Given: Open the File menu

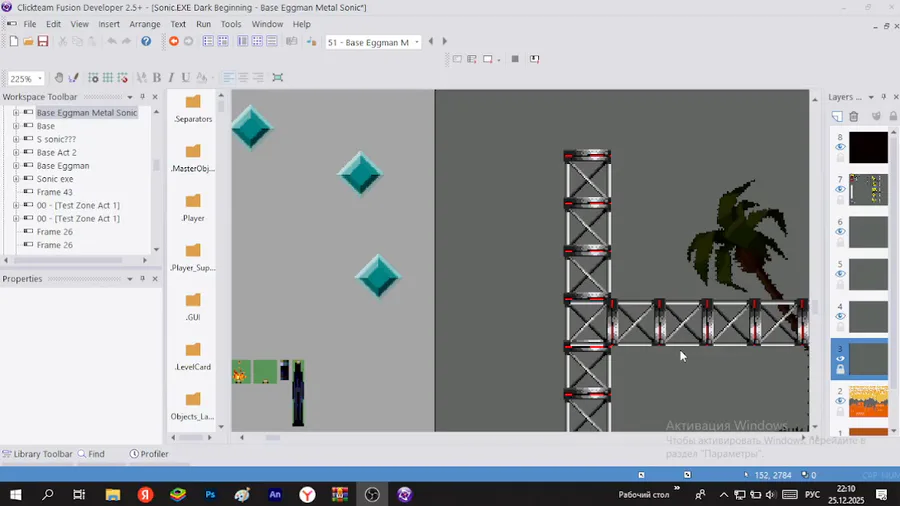Looking at the screenshot, I should point(30,24).
